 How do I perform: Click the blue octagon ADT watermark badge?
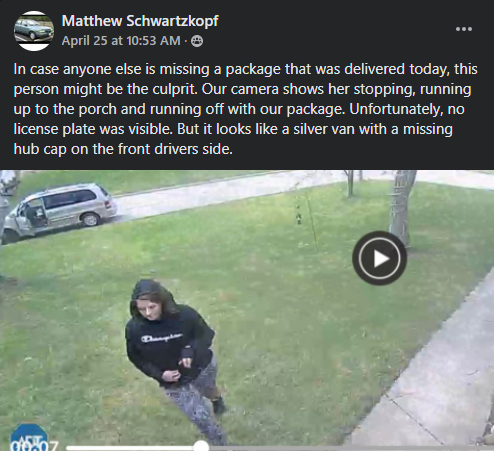tap(28, 437)
